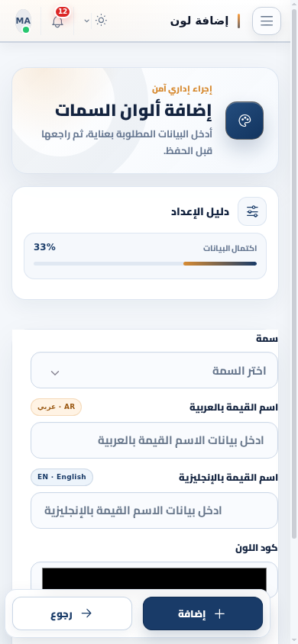Open the hamburger menu button
This screenshot has height=644, width=298.
tap(267, 21)
